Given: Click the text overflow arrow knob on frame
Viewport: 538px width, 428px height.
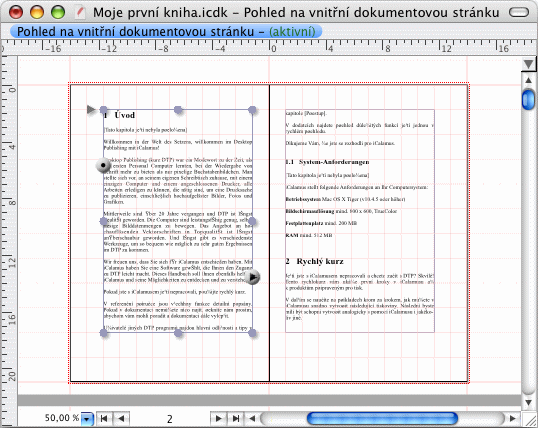Looking at the screenshot, I should pos(253,277).
